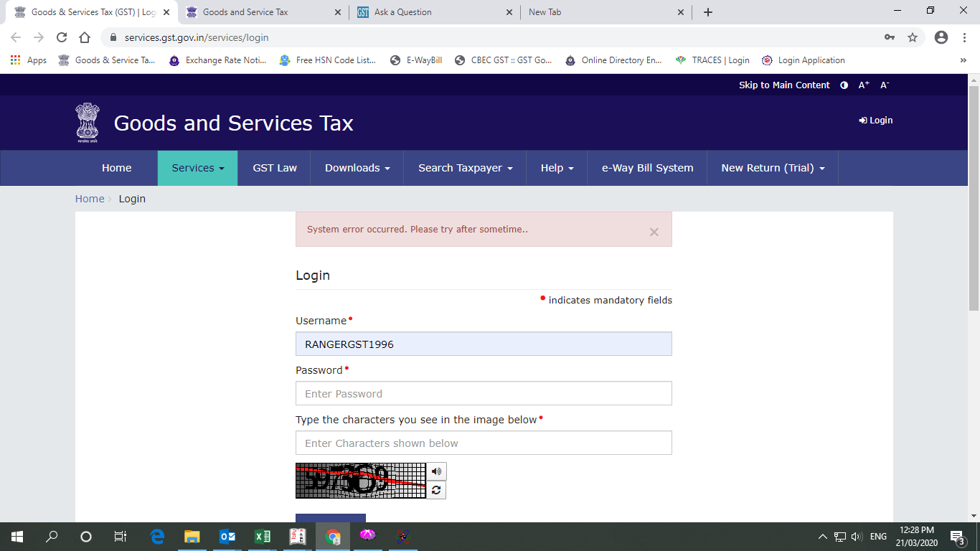Viewport: 980px width, 551px height.
Task: Click the saved password key icon
Action: point(890,37)
